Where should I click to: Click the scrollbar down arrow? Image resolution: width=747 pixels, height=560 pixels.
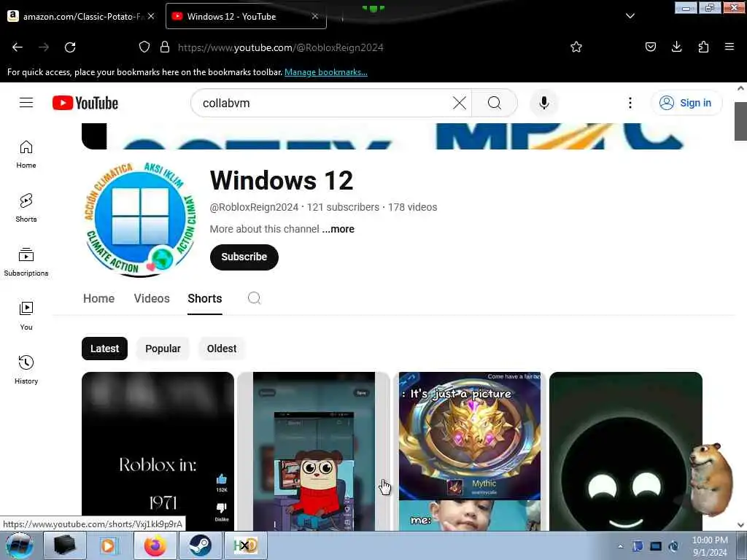click(740, 525)
